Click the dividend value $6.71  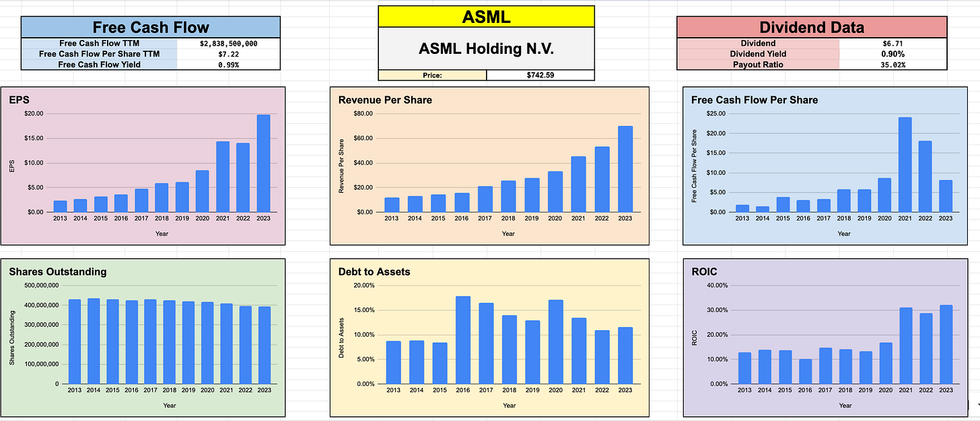click(x=893, y=43)
